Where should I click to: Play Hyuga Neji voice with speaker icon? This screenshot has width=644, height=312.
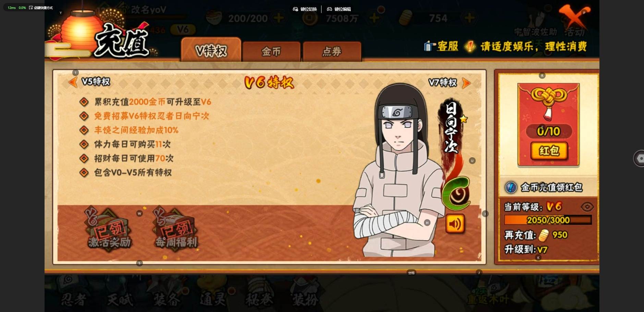(455, 224)
